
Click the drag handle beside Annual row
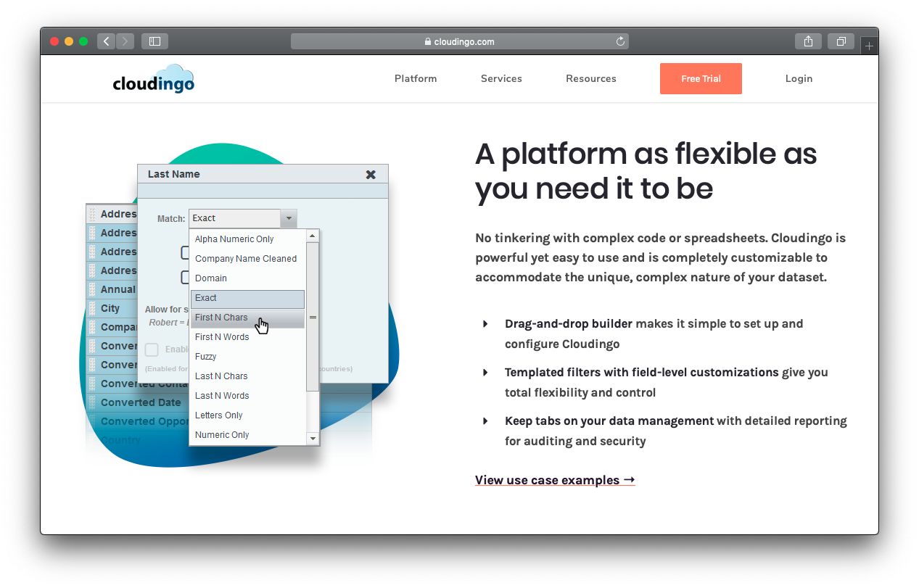pyautogui.click(x=92, y=289)
